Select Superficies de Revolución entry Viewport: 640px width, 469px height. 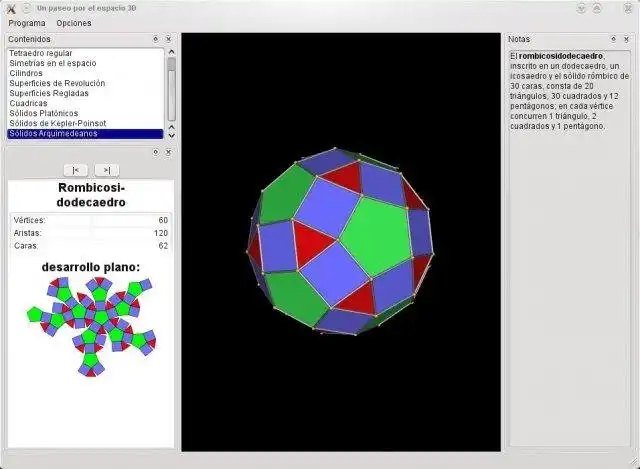[x=85, y=83]
